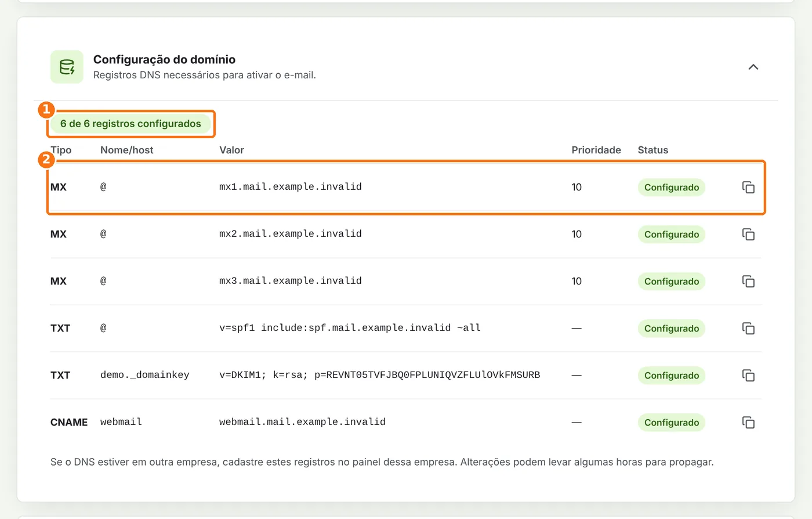Click the DNS propagation note below the table

(382, 462)
